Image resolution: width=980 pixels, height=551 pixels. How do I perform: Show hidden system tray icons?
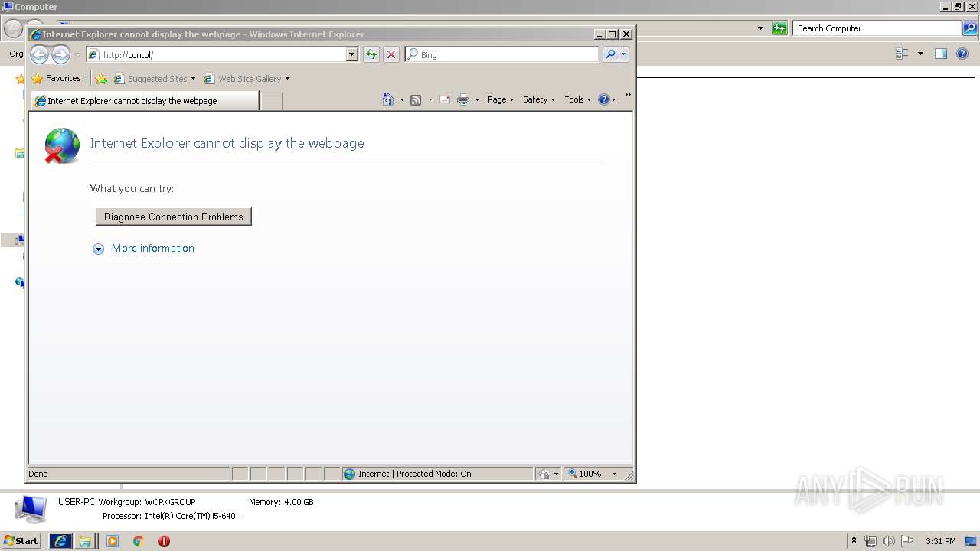click(854, 540)
